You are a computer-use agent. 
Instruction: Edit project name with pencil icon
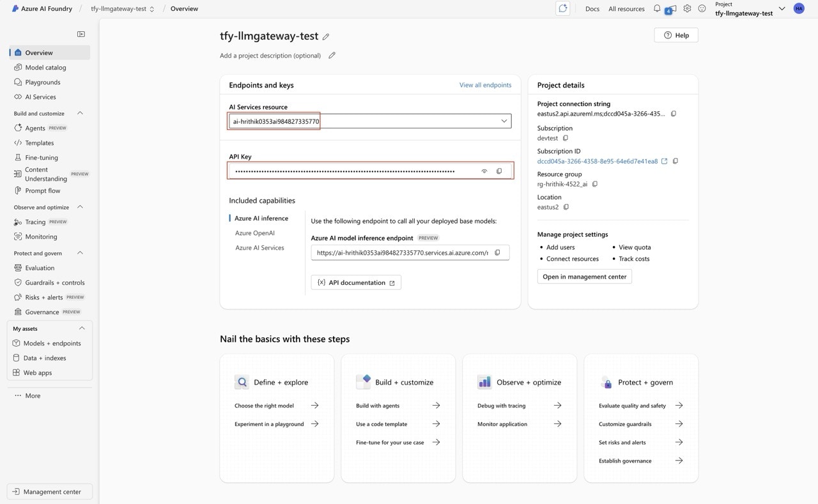[326, 37]
